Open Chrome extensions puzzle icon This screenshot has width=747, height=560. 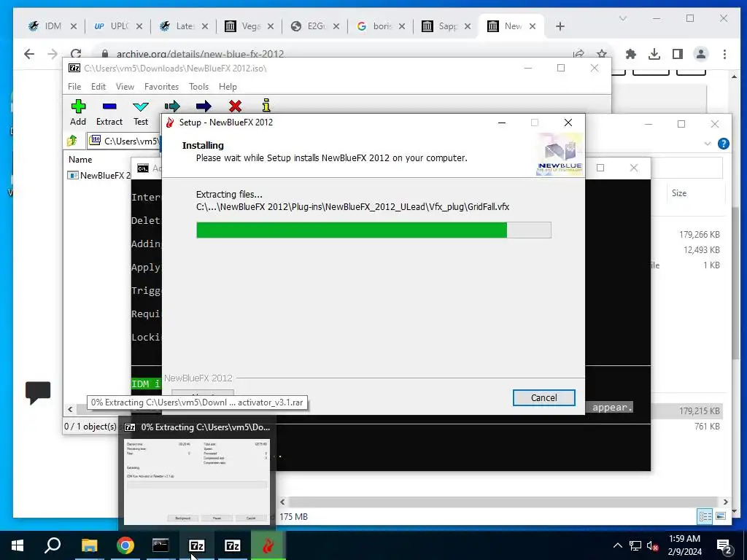(631, 54)
